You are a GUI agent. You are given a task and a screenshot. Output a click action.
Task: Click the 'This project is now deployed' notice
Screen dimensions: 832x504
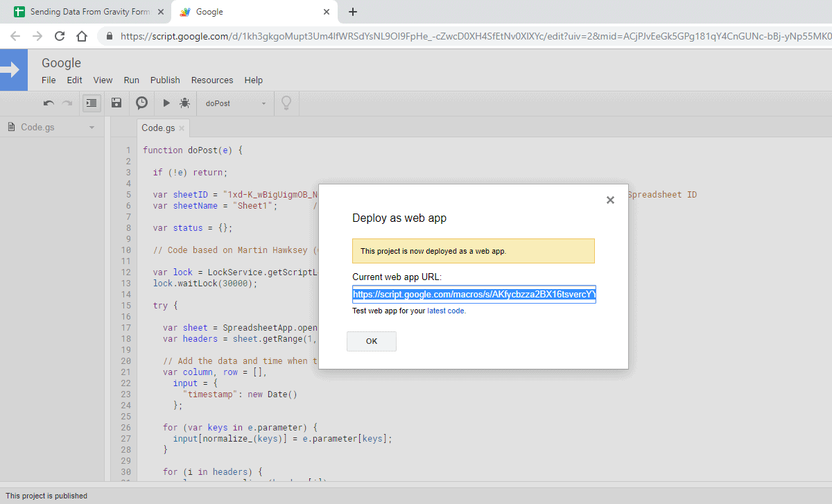pos(474,251)
